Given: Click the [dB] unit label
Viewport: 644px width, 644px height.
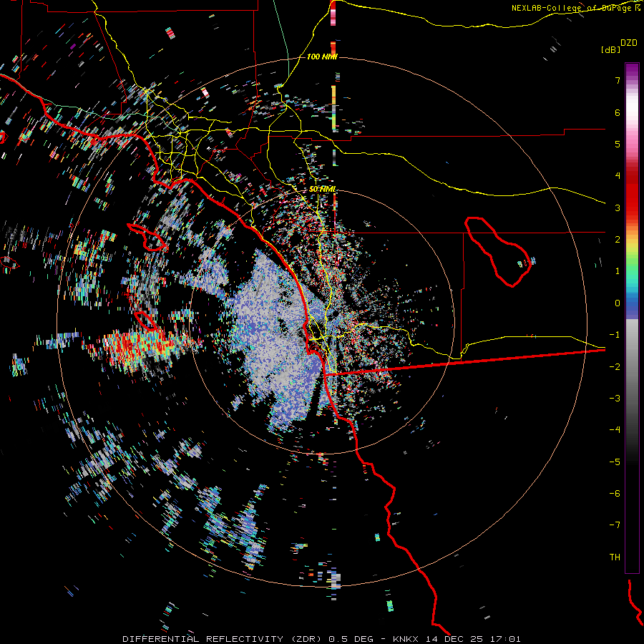Looking at the screenshot, I should pos(611,49).
